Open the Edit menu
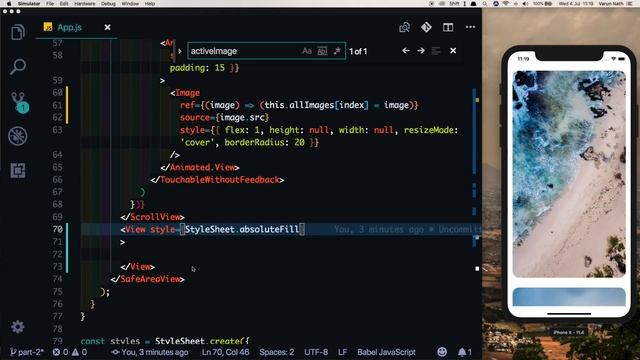 click(x=64, y=3)
